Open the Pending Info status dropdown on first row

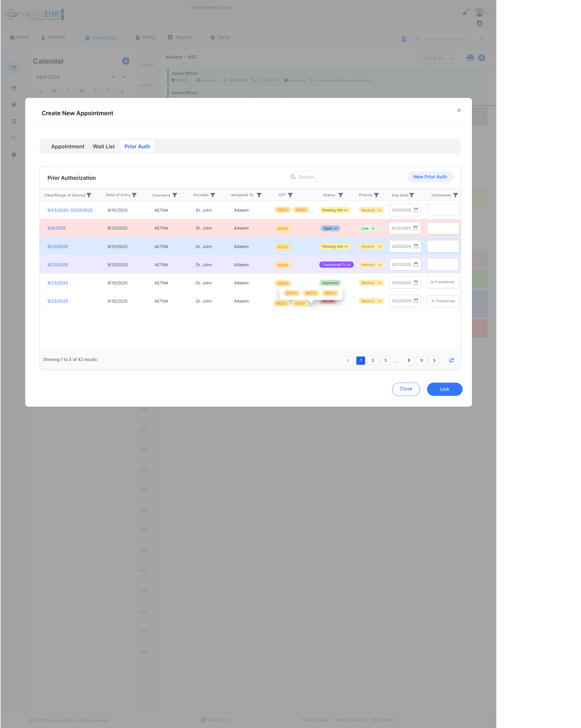334,210
